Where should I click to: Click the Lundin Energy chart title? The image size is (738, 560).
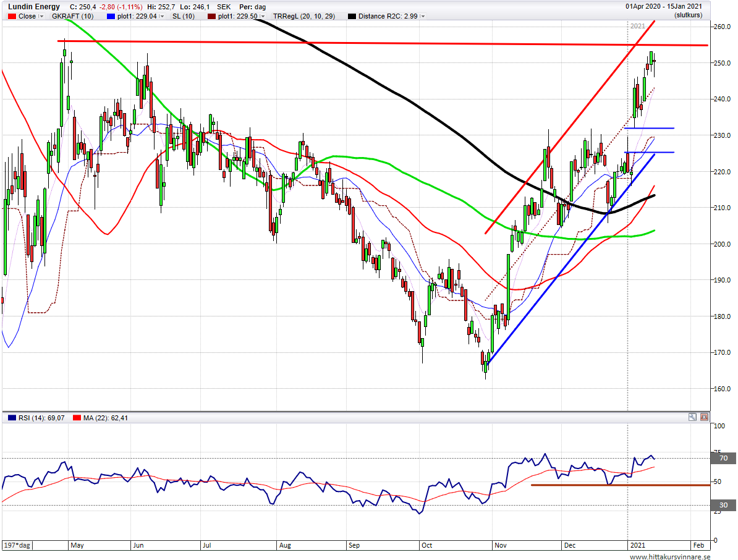[x=34, y=7]
